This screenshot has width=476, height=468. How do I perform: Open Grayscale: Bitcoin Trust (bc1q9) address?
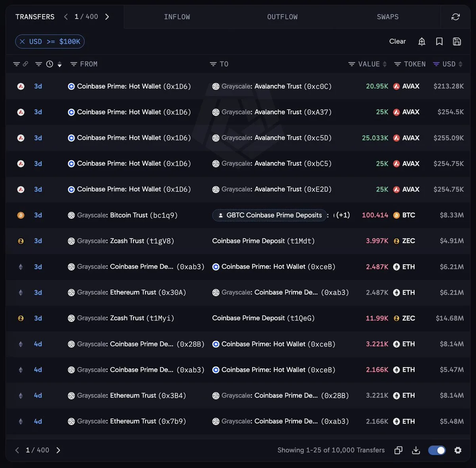[x=123, y=215]
